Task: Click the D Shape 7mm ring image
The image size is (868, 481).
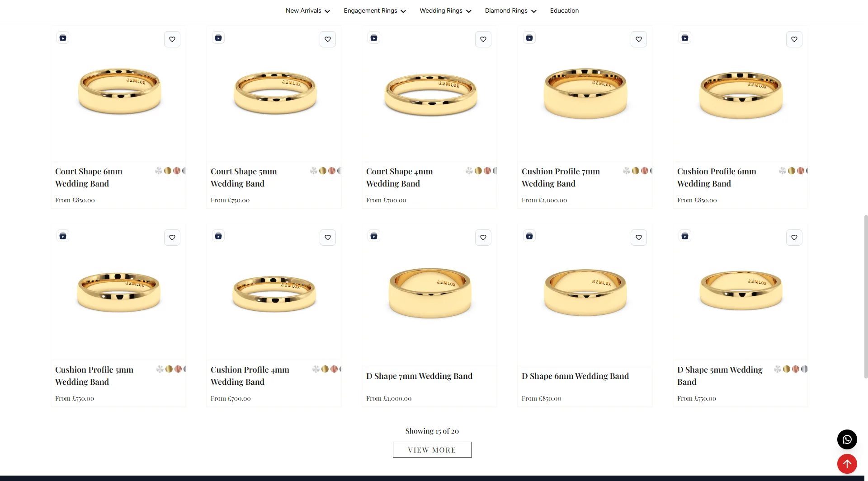Action: 429,293
